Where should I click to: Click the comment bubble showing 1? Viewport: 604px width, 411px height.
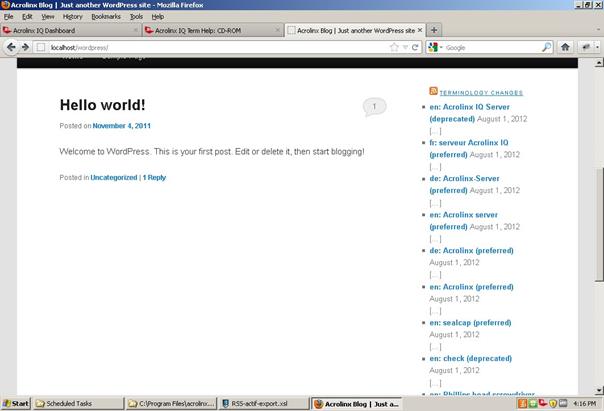click(374, 107)
